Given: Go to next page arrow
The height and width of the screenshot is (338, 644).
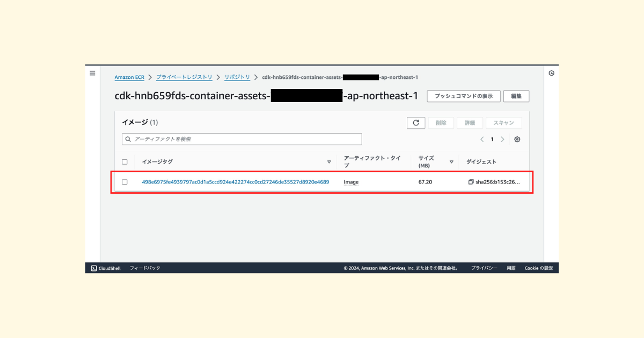Looking at the screenshot, I should point(502,139).
